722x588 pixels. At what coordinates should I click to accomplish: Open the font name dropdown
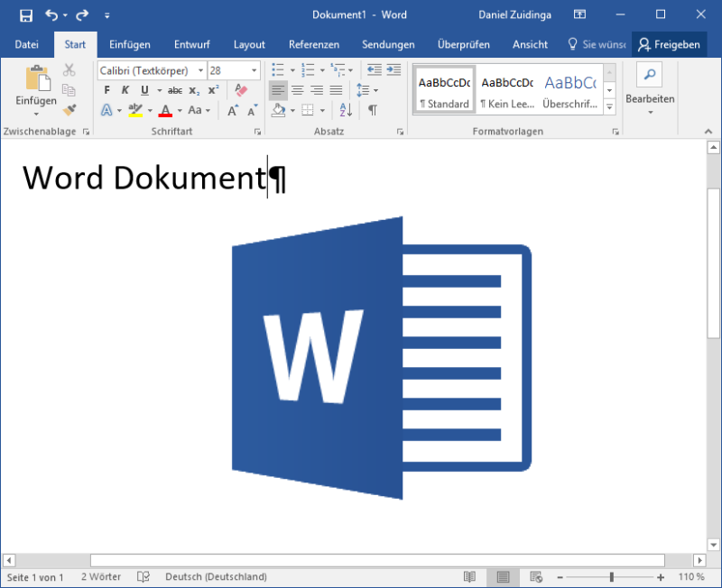point(200,70)
